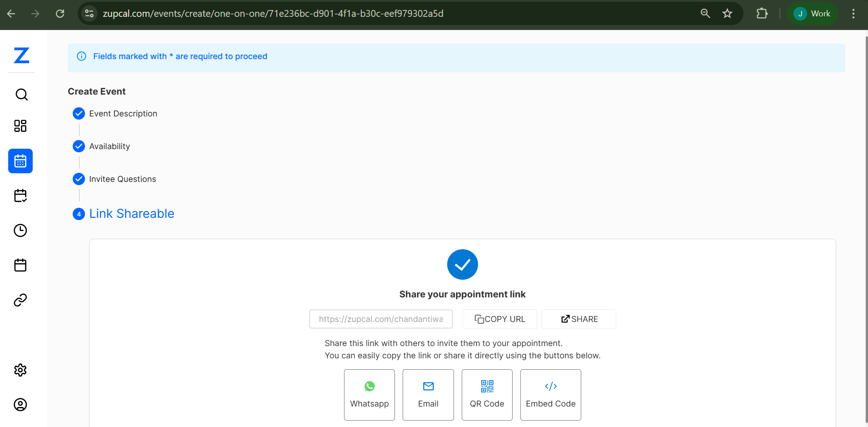
Task: Open the clock availability icon in sidebar
Action: [20, 231]
